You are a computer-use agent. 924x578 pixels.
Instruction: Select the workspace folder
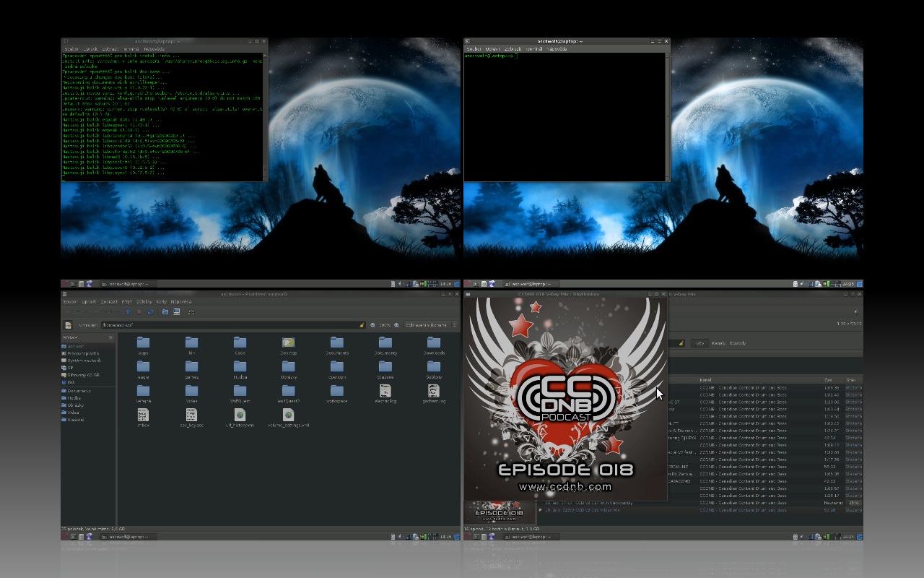(336, 393)
